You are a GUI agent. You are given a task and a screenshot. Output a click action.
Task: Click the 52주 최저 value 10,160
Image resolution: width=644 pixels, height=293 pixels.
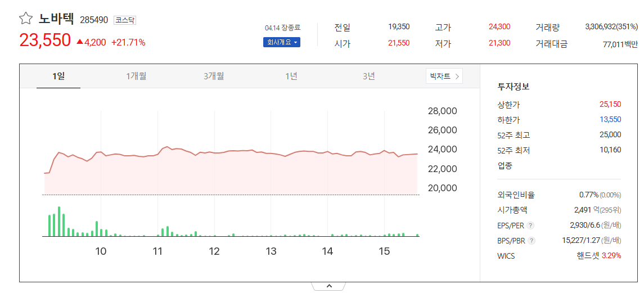(x=610, y=150)
